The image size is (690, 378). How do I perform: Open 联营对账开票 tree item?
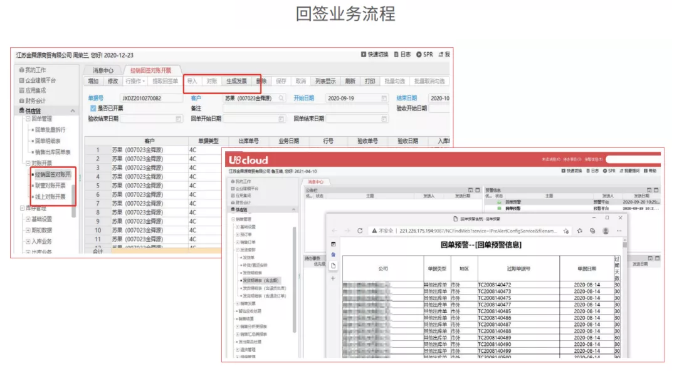(x=50, y=185)
